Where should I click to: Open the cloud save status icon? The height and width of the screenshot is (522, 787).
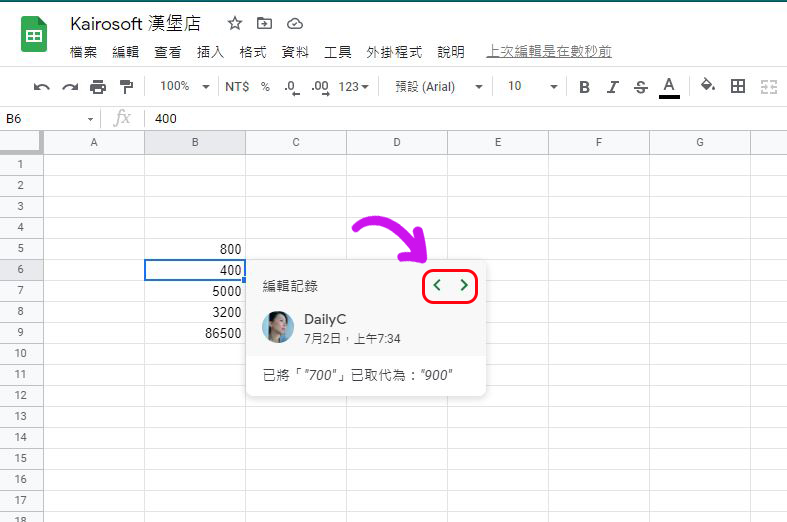(x=294, y=23)
